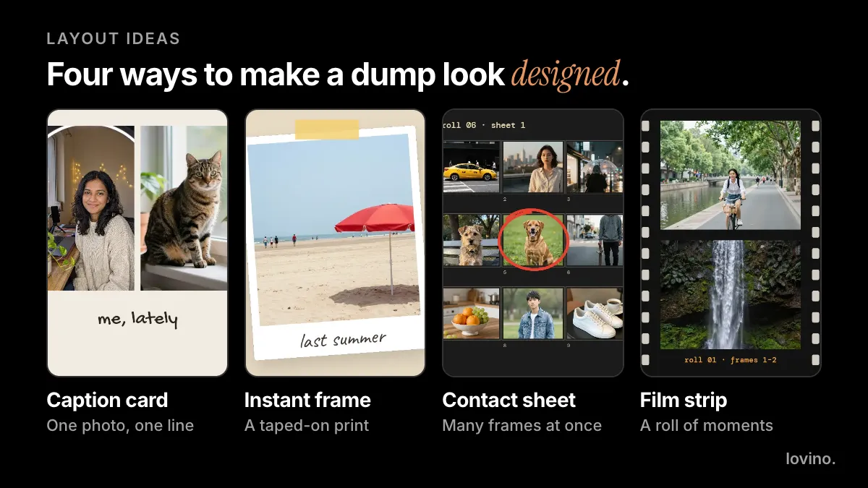Viewport: 868px width, 488px height.
Task: Select the 'A roll of moments' subtitle
Action: (x=707, y=425)
